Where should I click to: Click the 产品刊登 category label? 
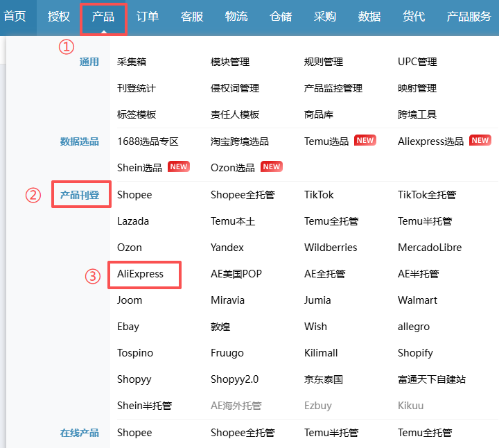click(x=80, y=195)
